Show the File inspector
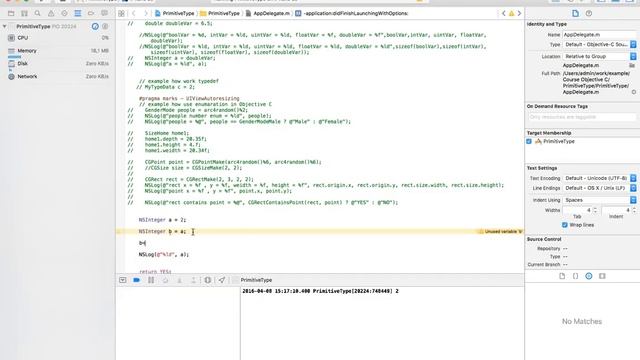Image resolution: width=640 pixels, height=360 pixels. point(575,13)
